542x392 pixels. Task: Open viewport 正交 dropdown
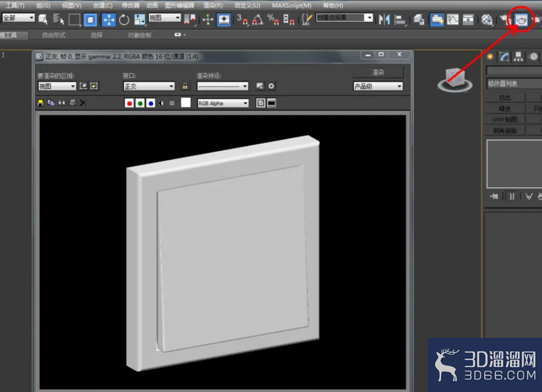click(148, 86)
